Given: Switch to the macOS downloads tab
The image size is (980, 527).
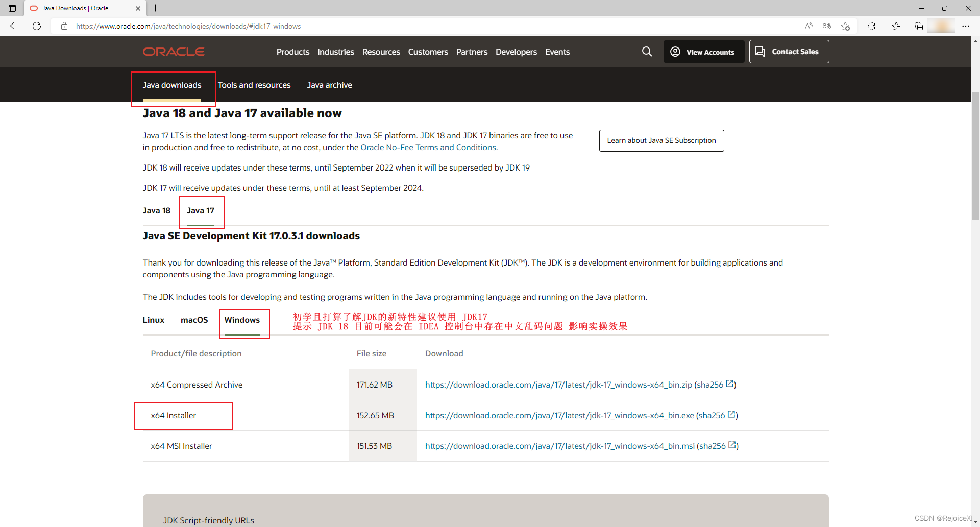Looking at the screenshot, I should [x=194, y=320].
